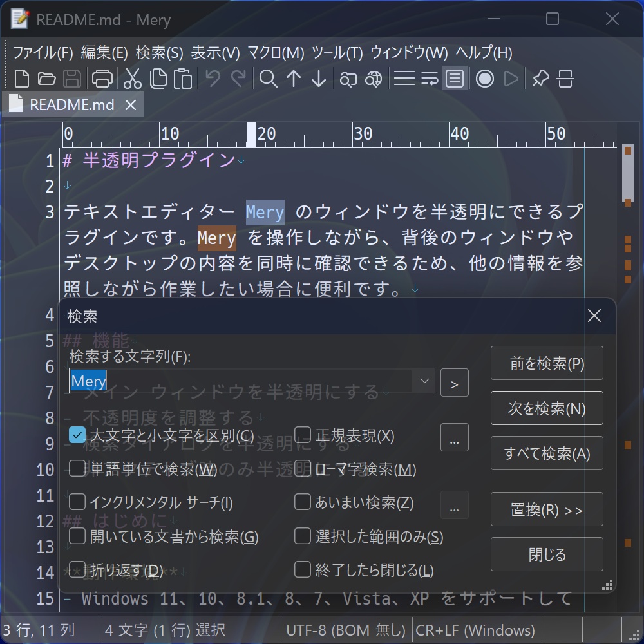Enable あいまい検索(Z) checkbox
Screen dimensions: 644x644
303,502
